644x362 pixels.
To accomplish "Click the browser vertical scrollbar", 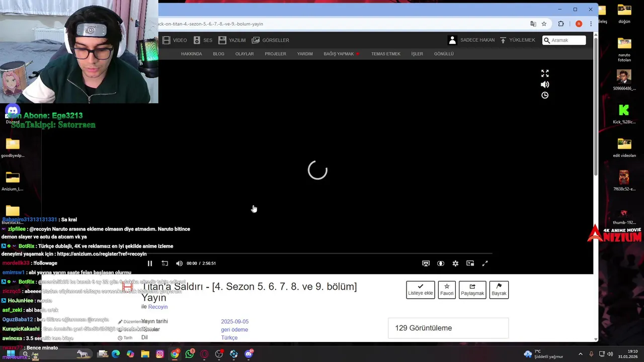I will tap(596, 106).
